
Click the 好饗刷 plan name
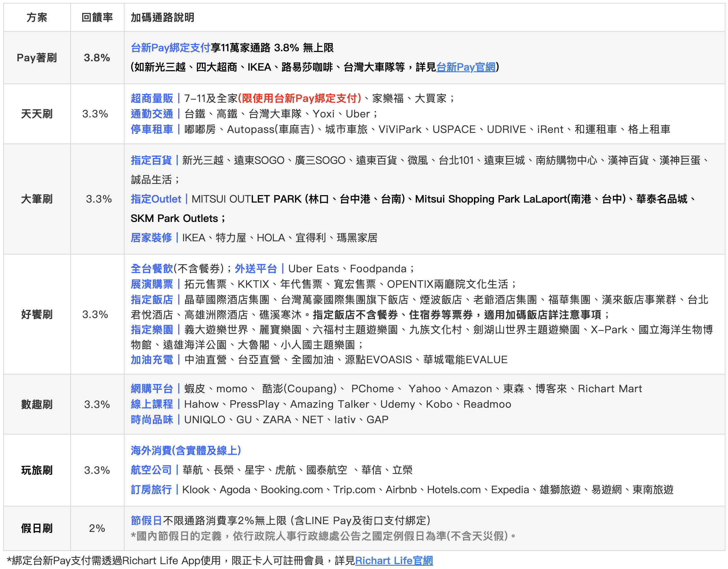point(37,314)
